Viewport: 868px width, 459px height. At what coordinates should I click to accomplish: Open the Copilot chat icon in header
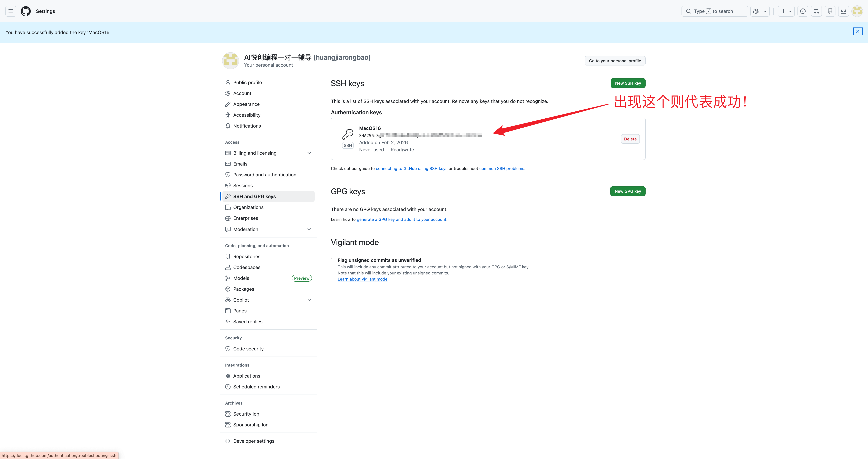[756, 11]
